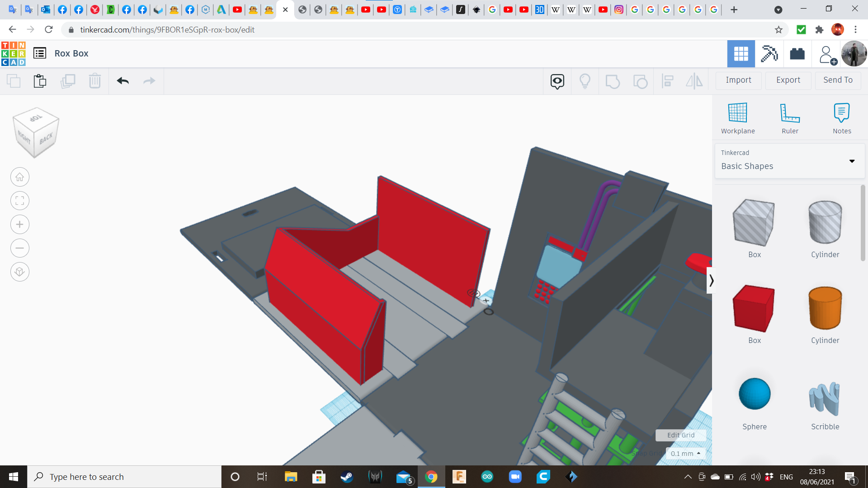The image size is (868, 488).
Task: Open the Export menu
Action: [x=788, y=80]
